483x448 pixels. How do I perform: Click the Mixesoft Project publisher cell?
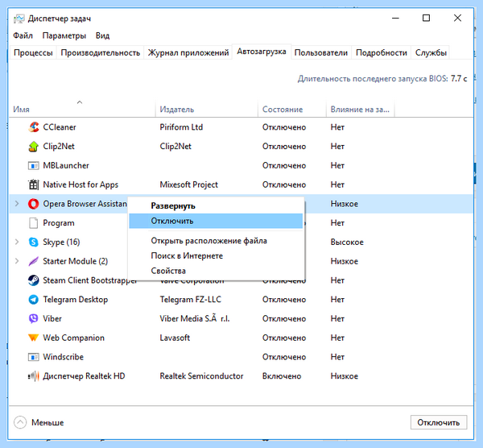click(188, 185)
